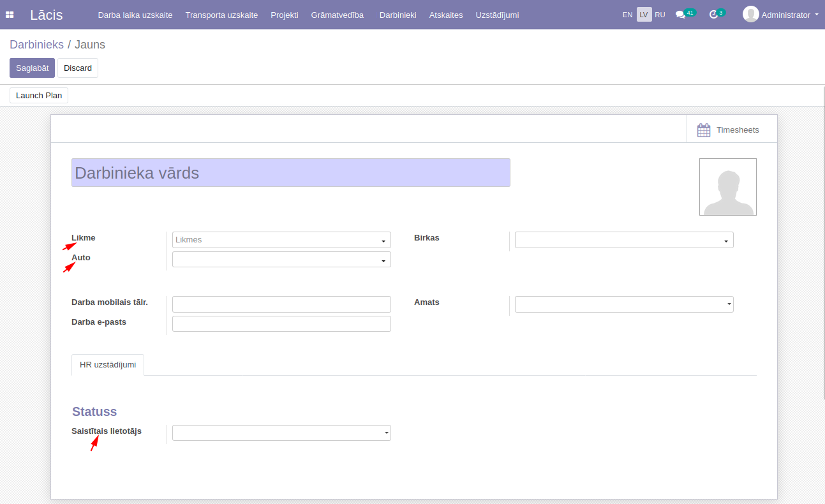Expand the Auto dropdown
Screen dimensions: 825x504
coord(383,260)
